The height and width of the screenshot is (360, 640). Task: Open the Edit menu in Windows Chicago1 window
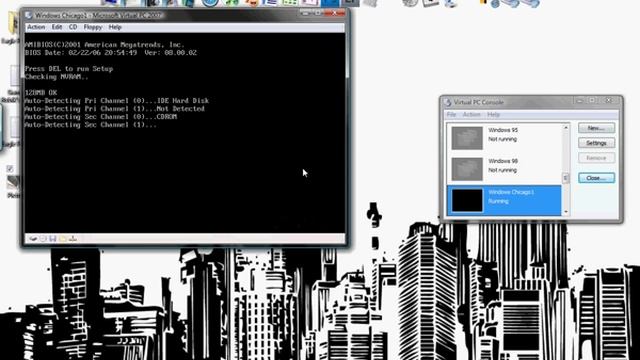[x=57, y=27]
